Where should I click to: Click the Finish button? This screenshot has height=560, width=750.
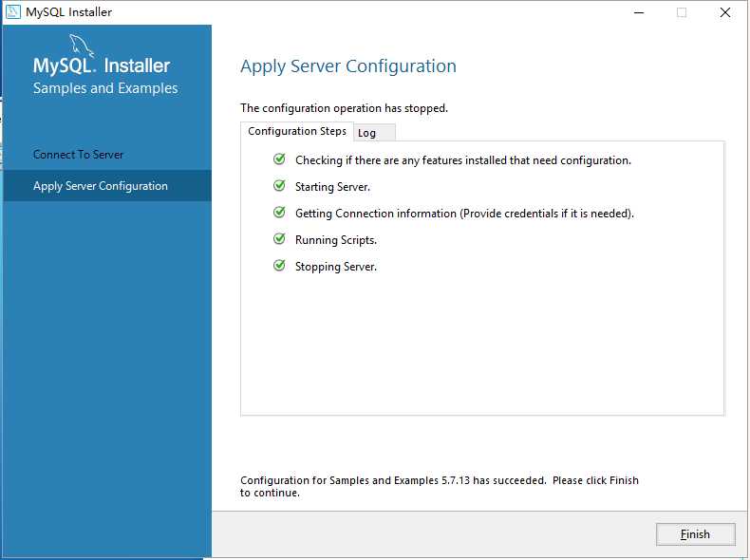(695, 534)
